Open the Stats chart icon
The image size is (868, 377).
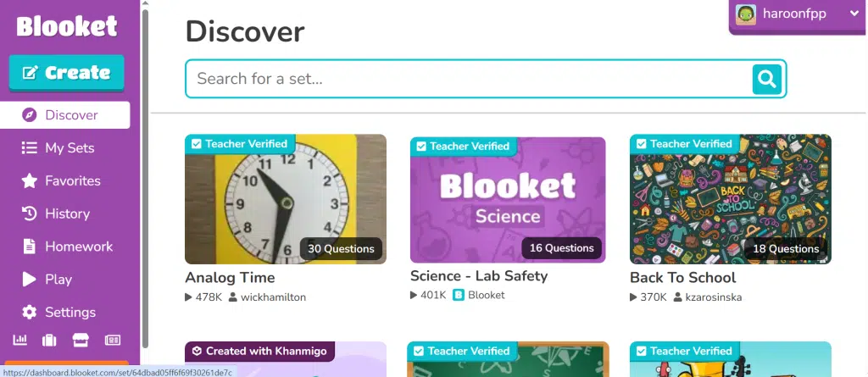[22, 340]
